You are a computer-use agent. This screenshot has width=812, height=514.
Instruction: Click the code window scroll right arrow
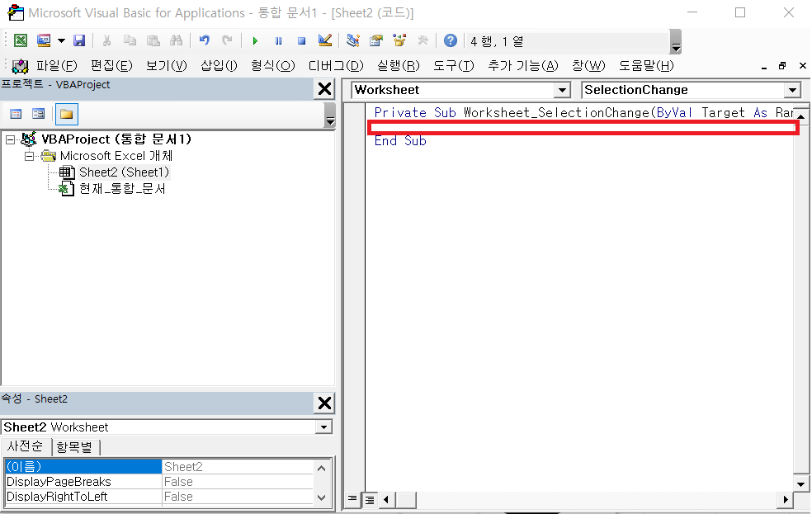(785, 499)
